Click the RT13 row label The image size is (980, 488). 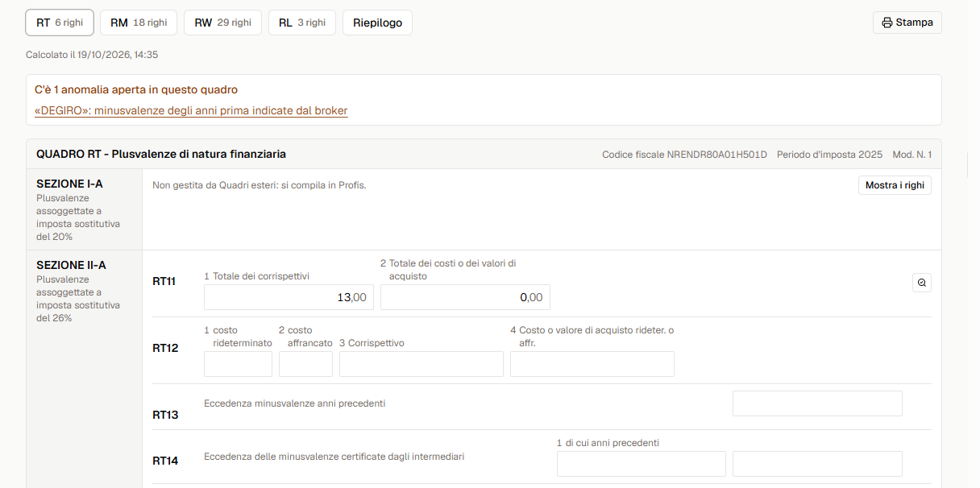pyautogui.click(x=165, y=415)
